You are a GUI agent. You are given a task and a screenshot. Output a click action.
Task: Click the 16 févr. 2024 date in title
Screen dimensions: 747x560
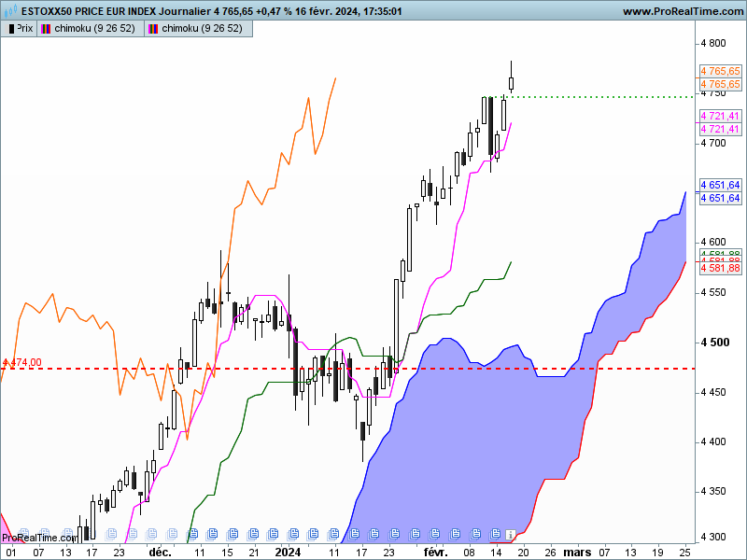click(x=326, y=11)
